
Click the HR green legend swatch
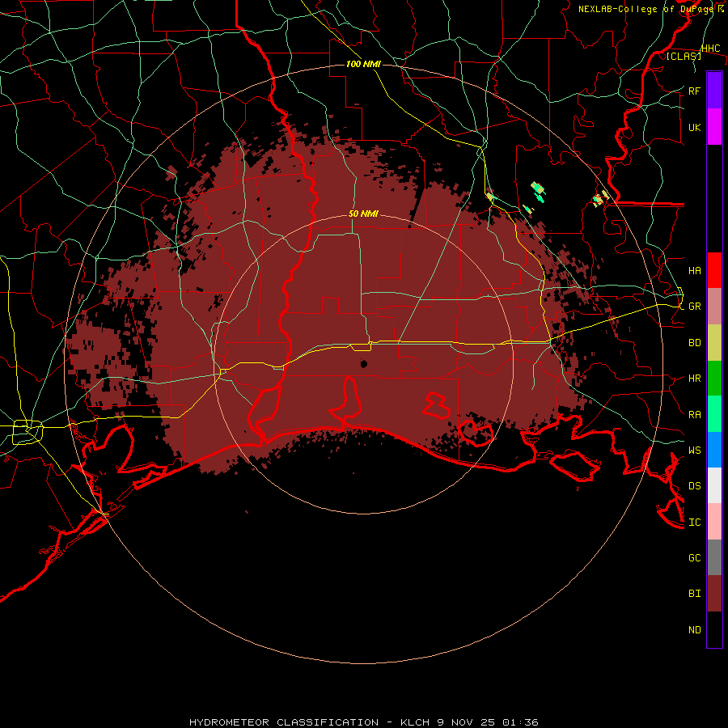[x=714, y=379]
